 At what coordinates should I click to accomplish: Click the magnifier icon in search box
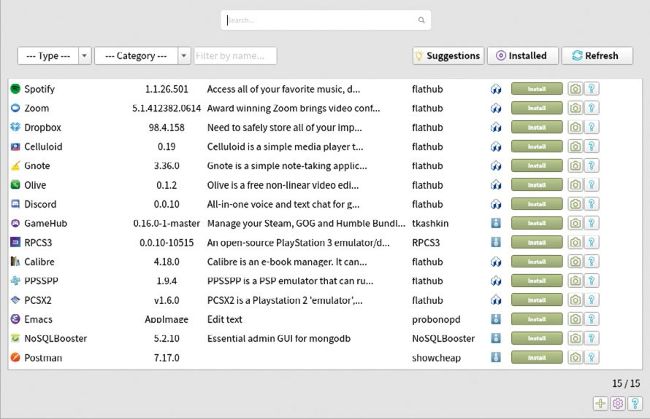(x=422, y=20)
